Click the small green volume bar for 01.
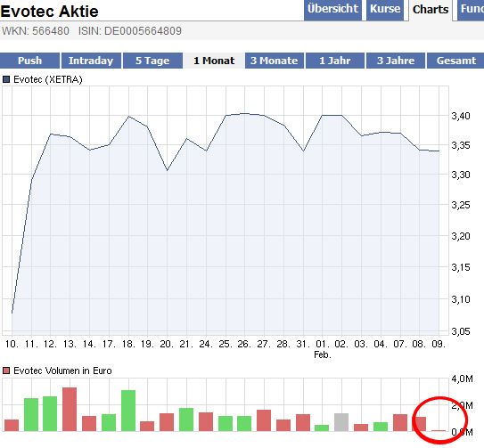 pyautogui.click(x=322, y=428)
